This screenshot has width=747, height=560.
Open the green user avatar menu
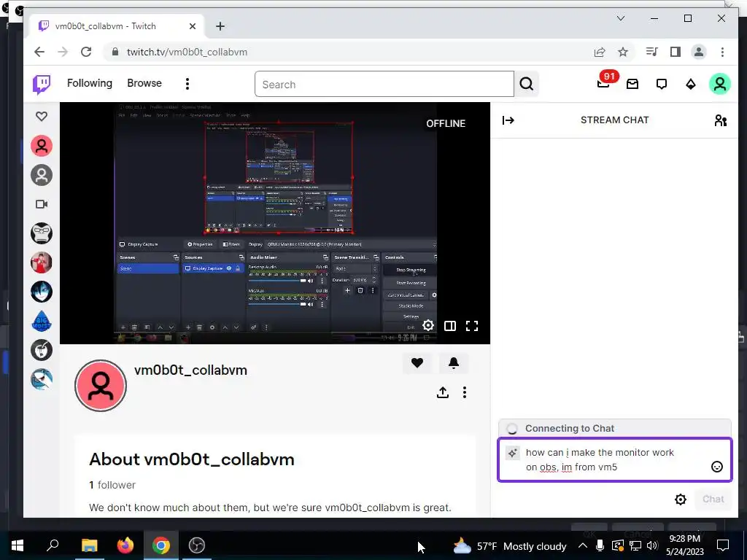(720, 85)
